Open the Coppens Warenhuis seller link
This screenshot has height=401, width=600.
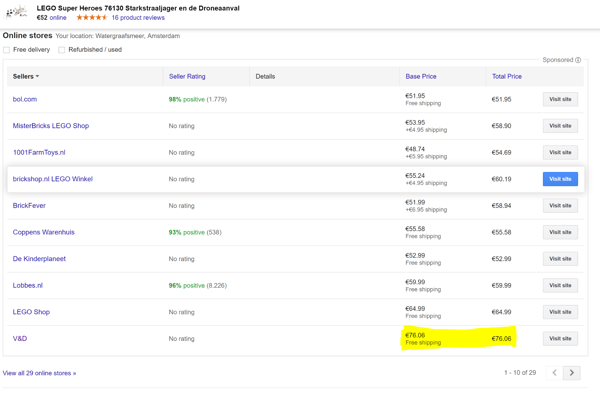click(44, 232)
